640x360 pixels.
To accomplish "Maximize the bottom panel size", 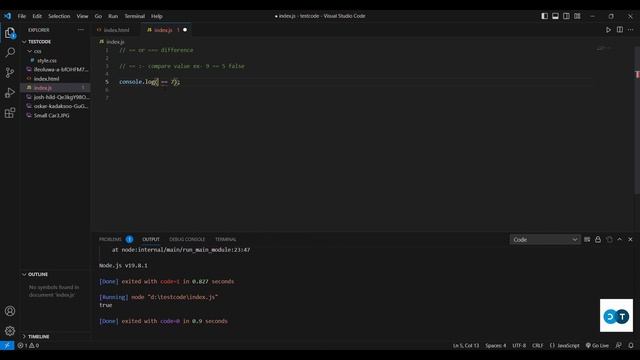I will point(620,240).
